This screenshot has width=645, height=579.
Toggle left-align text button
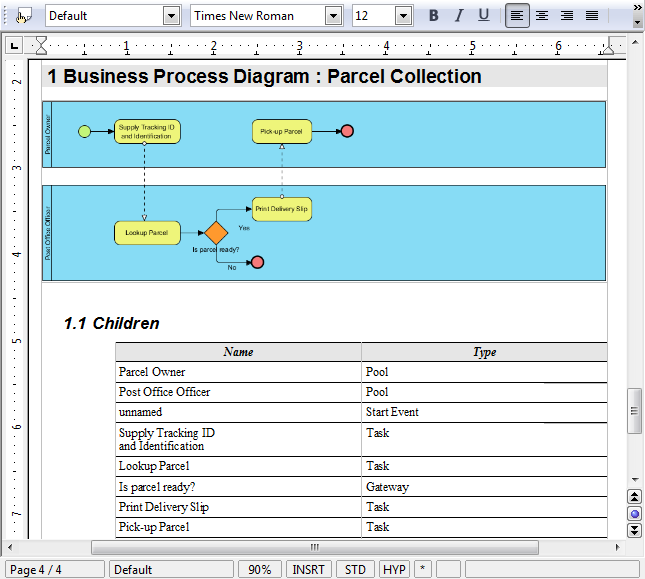[x=517, y=16]
